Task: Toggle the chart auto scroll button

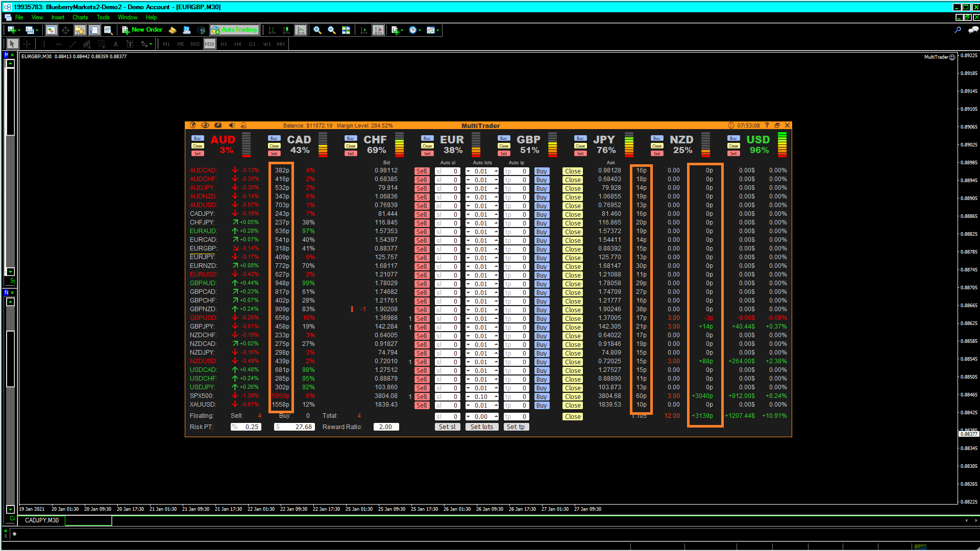Action: 363,30
